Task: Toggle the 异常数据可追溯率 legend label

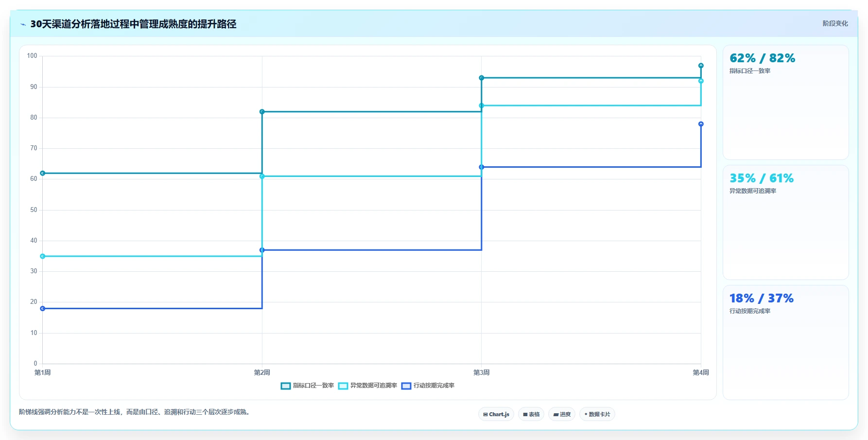Action: (374, 386)
